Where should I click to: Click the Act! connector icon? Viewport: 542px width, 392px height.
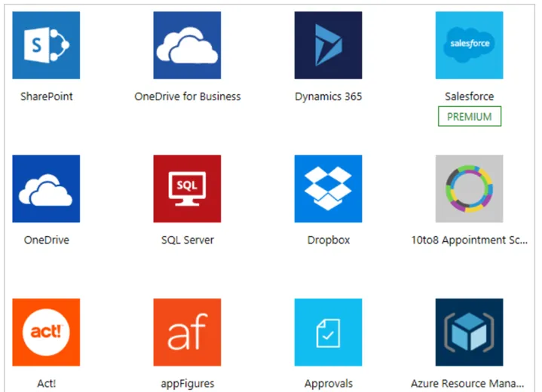click(x=46, y=332)
